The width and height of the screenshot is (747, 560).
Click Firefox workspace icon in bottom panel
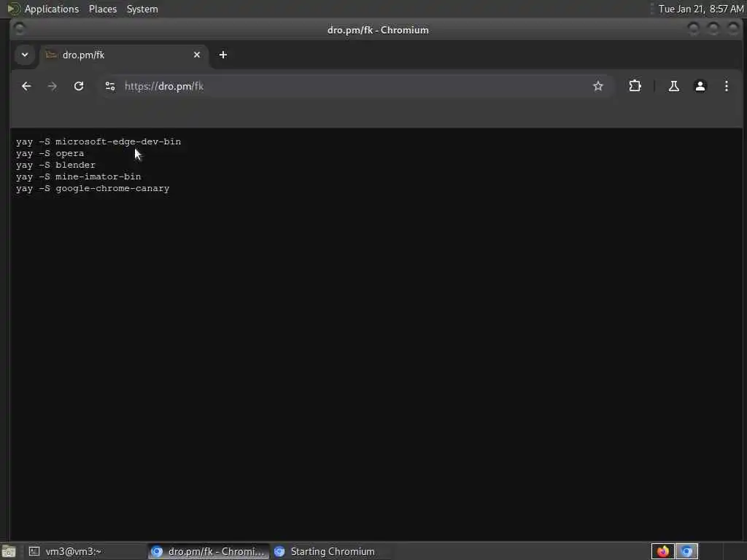(662, 551)
